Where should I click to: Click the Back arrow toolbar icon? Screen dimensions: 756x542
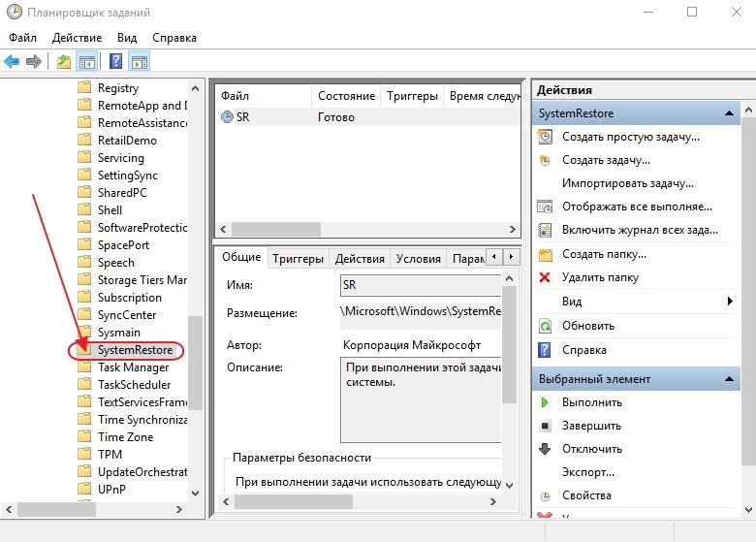tap(12, 62)
